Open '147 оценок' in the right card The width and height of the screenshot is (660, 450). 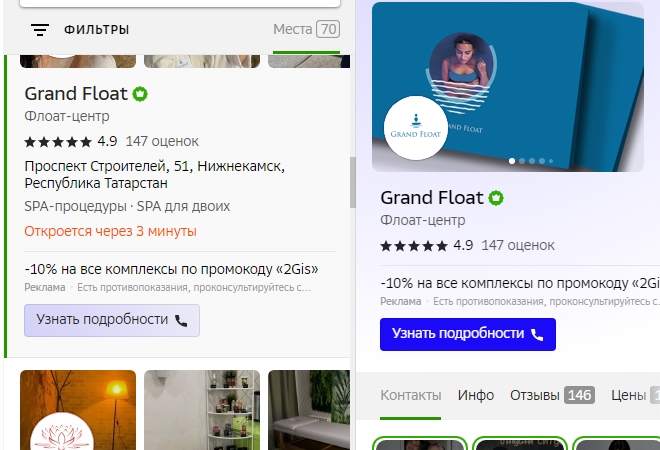click(x=517, y=245)
